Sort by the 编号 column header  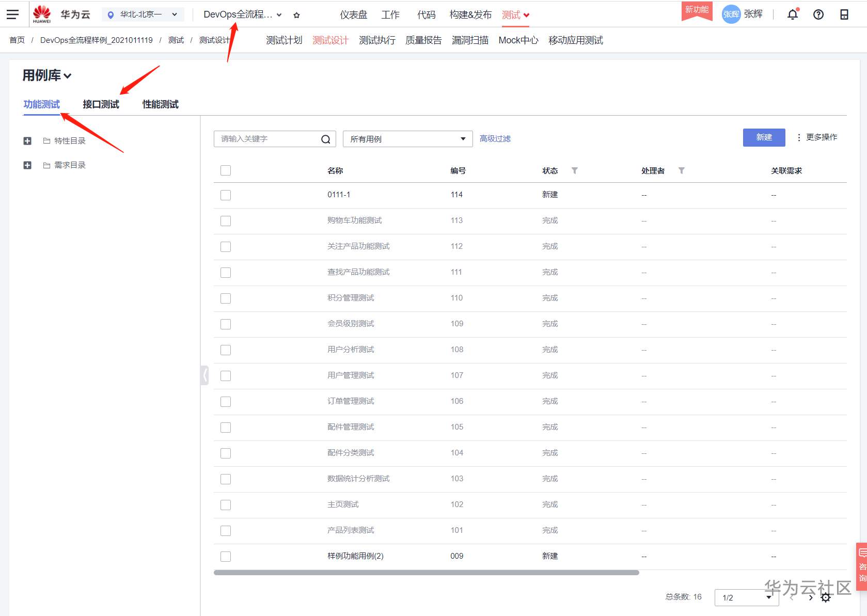[458, 171]
